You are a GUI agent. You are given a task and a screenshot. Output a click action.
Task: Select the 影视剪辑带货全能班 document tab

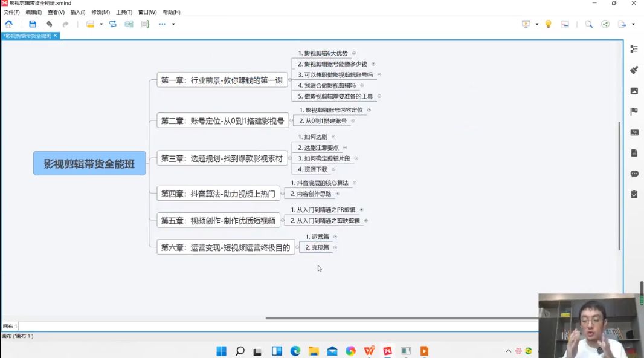(27, 36)
